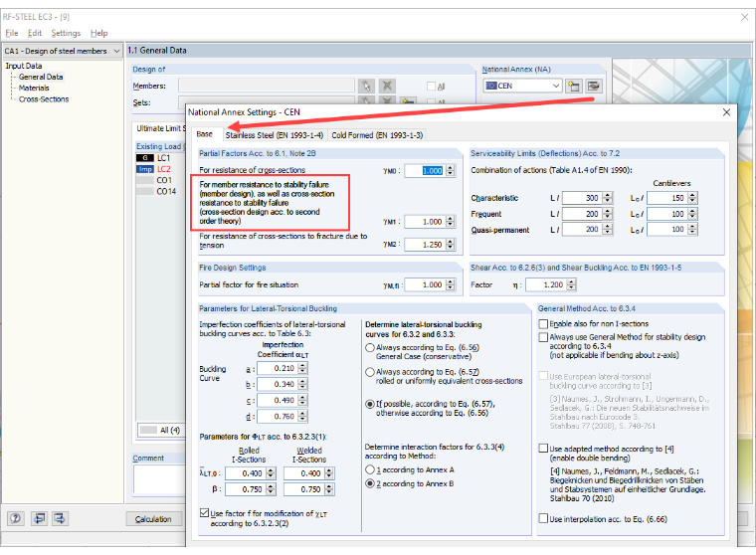This screenshot has height=555, width=756.
Task: Open the Settings menu
Action: [66, 33]
